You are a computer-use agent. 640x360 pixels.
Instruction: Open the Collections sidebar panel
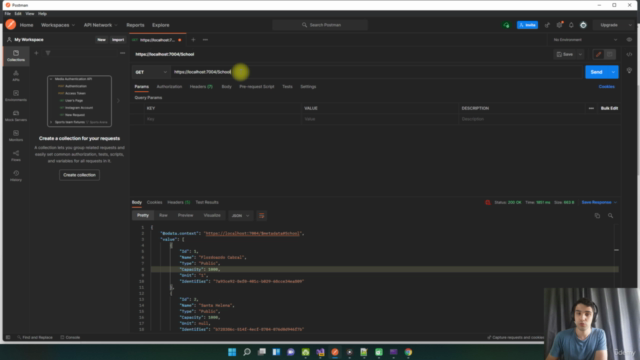(x=16, y=56)
